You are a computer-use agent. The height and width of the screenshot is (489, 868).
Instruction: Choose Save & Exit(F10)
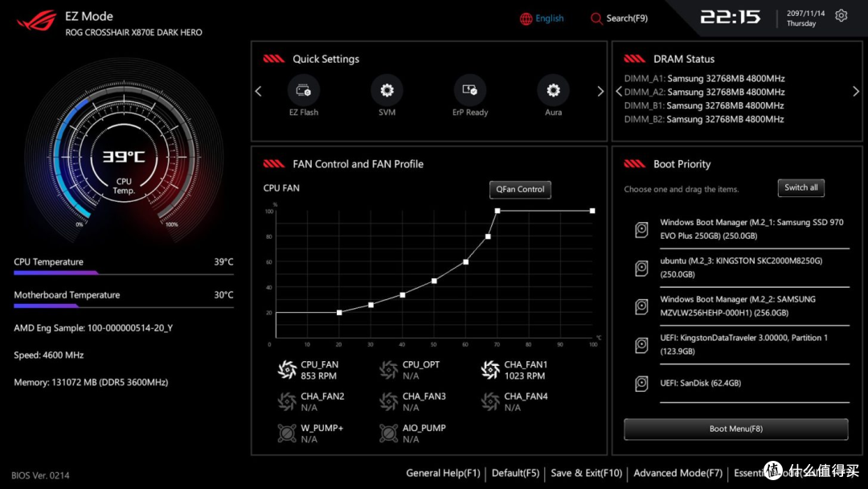tap(586, 473)
